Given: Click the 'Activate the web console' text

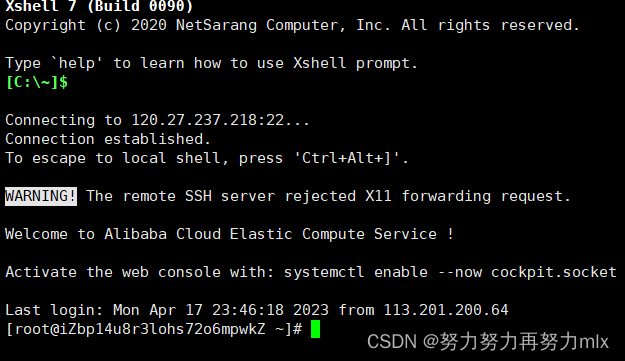Looking at the screenshot, I should (x=113, y=272).
